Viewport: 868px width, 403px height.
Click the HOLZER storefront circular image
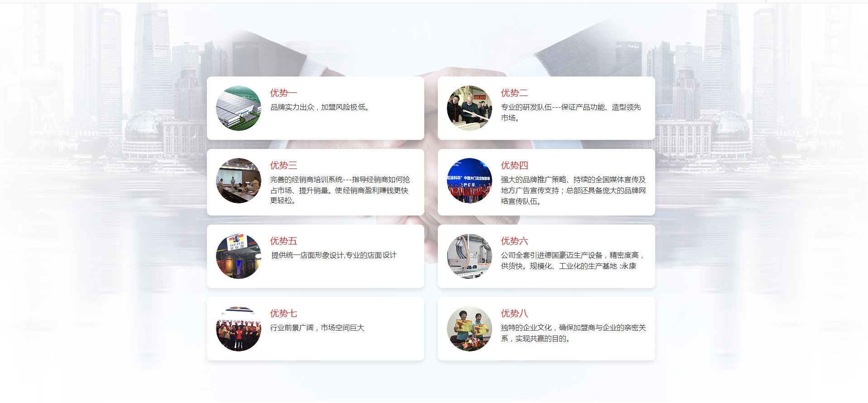239,256
